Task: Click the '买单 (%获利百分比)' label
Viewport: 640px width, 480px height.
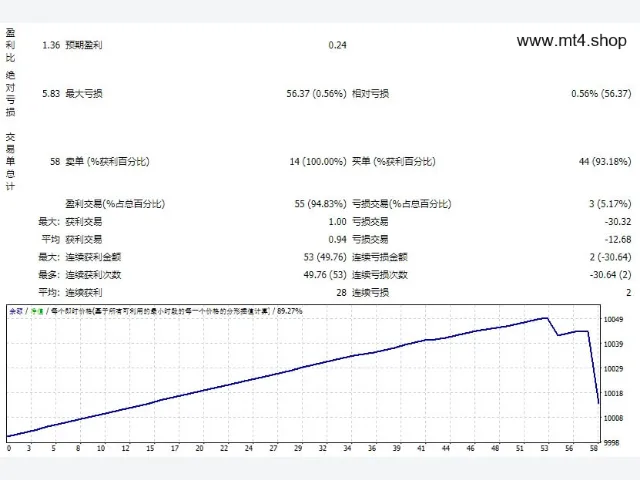Action: tap(394, 161)
